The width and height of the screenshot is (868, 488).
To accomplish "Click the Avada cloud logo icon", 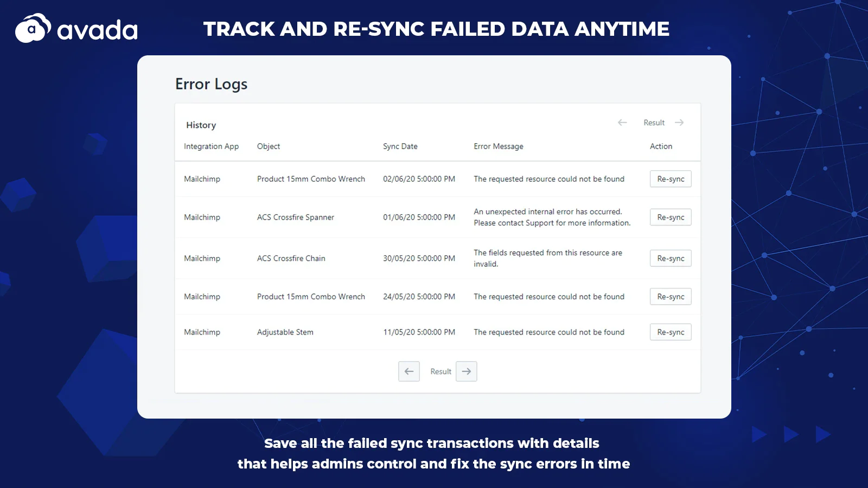I will click(33, 28).
